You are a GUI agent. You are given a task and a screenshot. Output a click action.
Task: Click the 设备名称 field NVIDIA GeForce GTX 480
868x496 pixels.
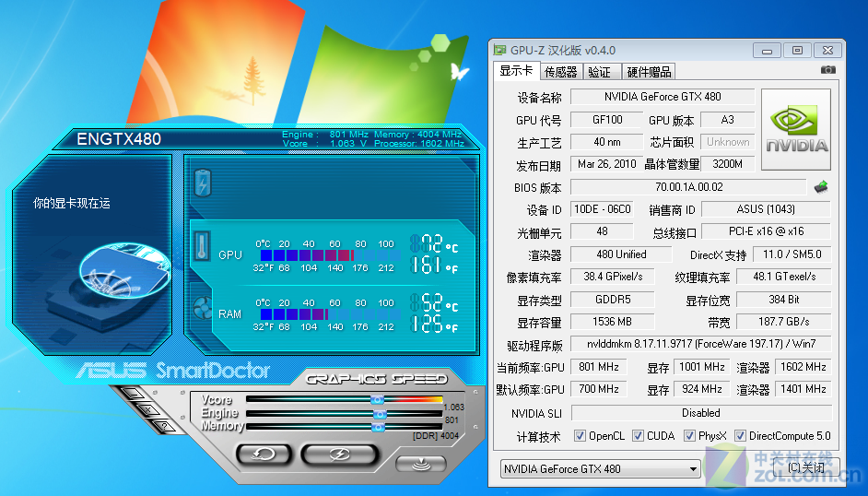(663, 96)
